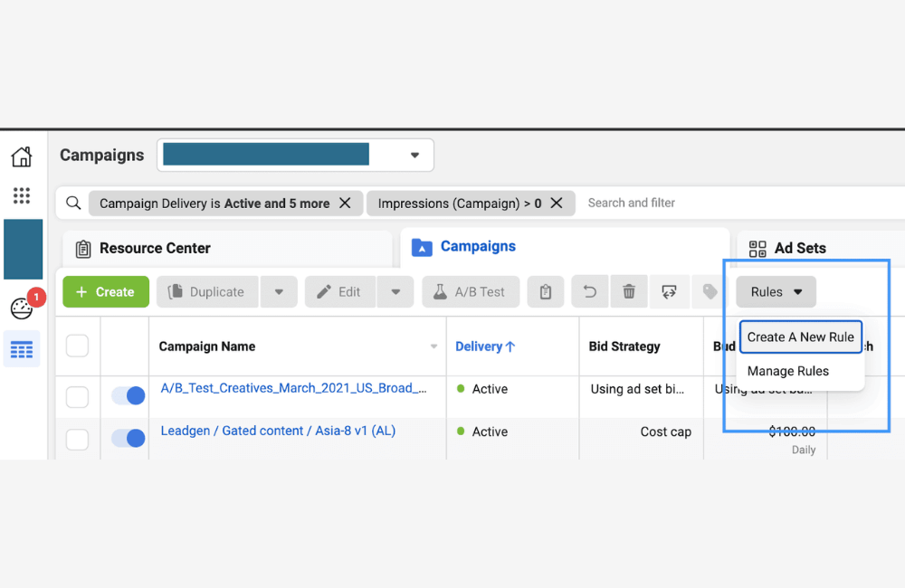Click the green Create button

106,291
